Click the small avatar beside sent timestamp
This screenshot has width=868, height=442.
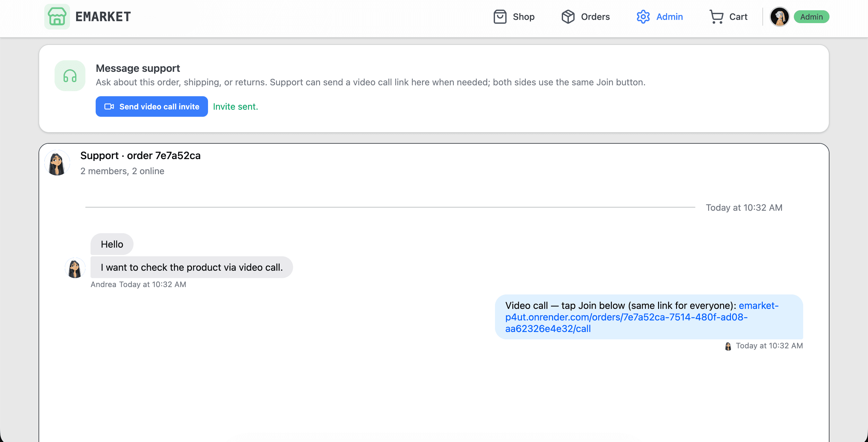(x=728, y=346)
